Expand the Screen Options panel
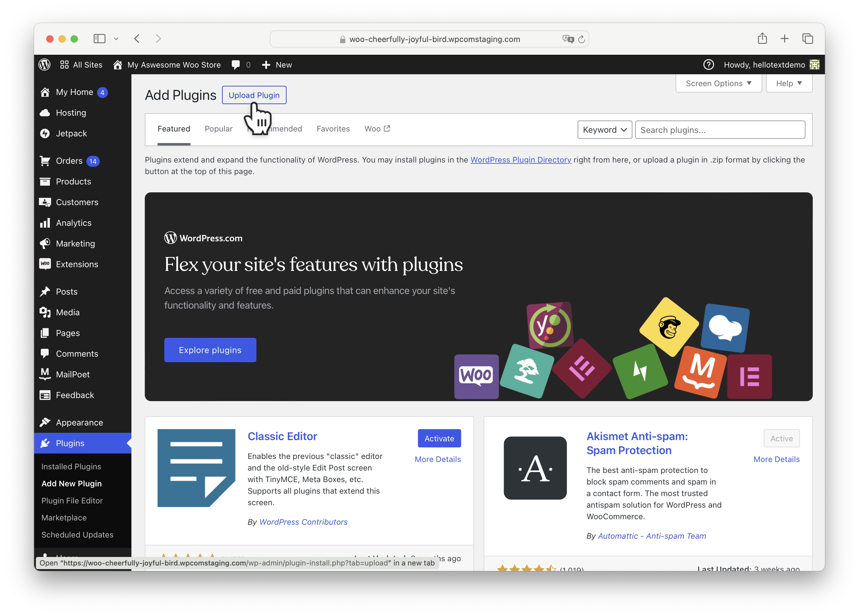Viewport: 859px width, 616px height. pos(718,83)
